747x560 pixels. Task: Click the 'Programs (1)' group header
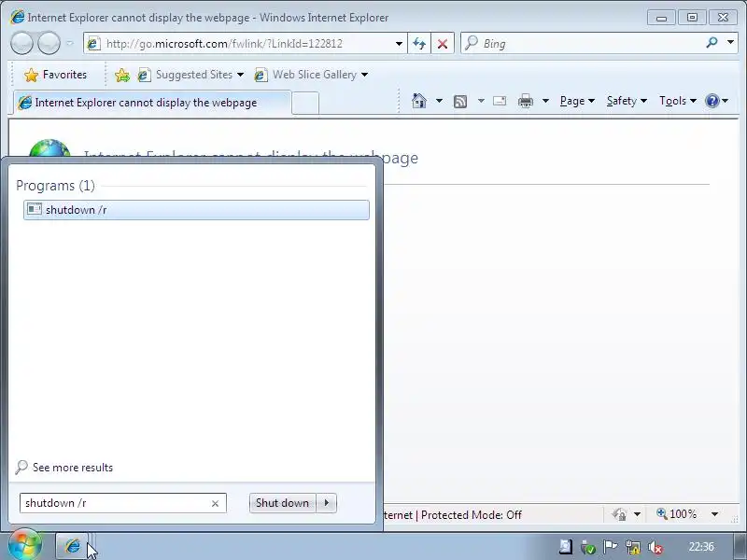[55, 185]
